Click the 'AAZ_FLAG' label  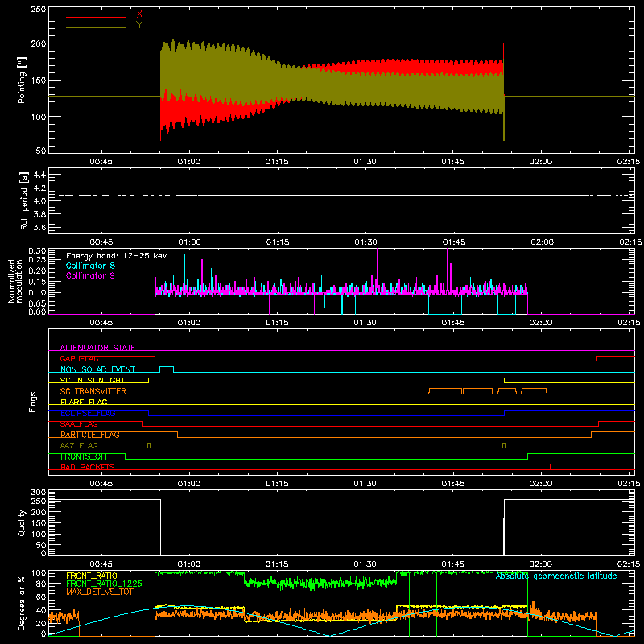point(79,445)
